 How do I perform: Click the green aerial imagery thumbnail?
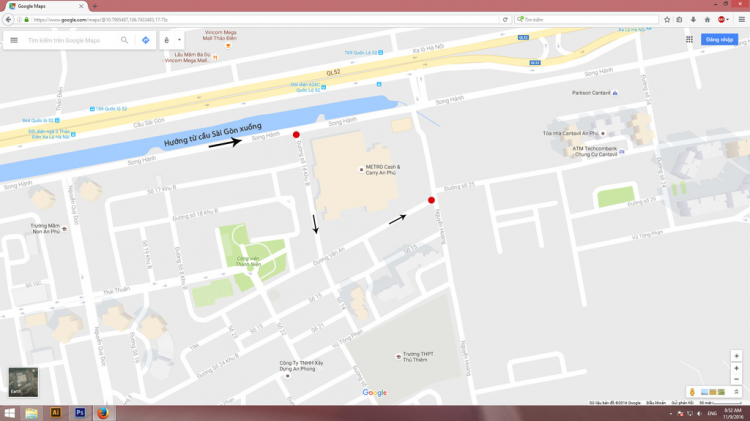pyautogui.click(x=721, y=392)
